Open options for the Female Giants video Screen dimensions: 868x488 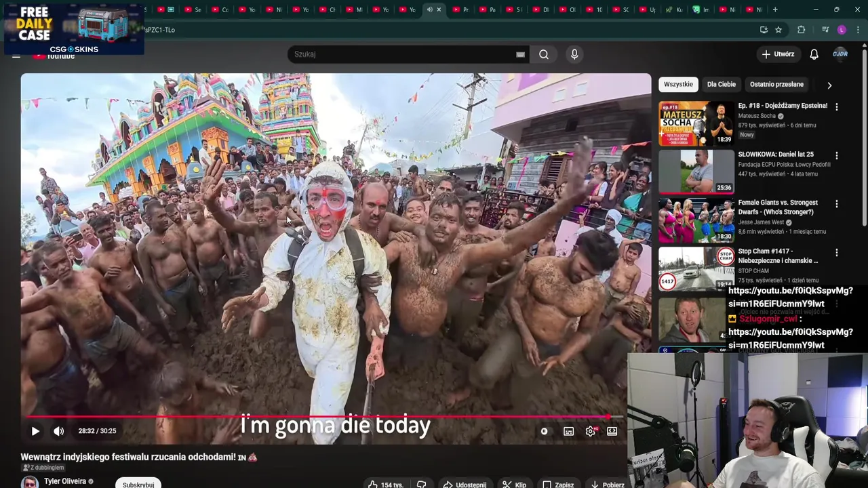(836, 204)
